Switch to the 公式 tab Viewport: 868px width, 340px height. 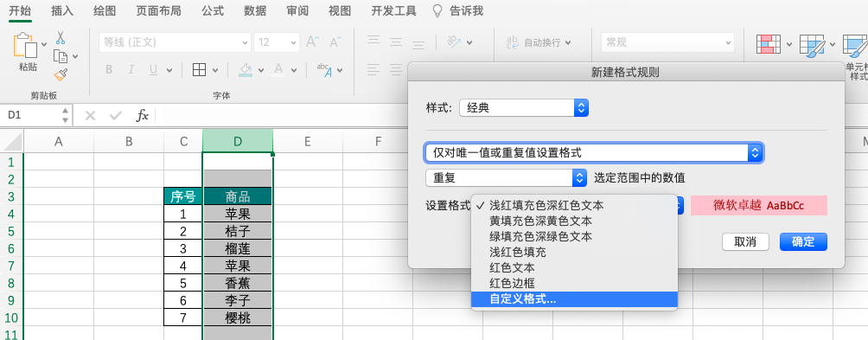pos(213,10)
